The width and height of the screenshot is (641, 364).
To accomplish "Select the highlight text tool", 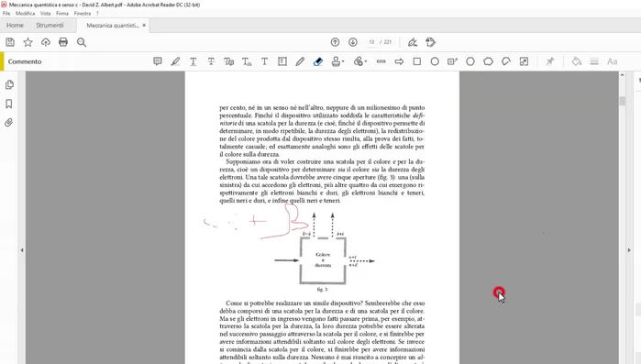I will (x=175, y=61).
